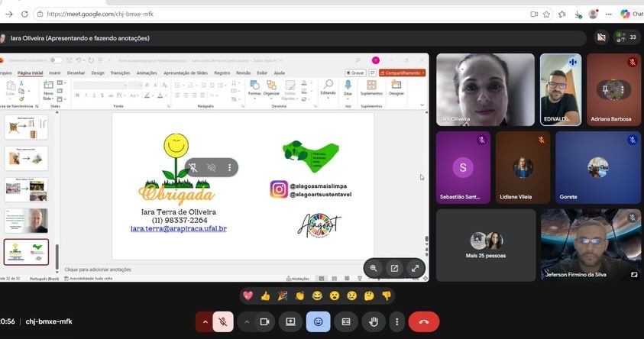This screenshot has height=339, width=644.
Task: Zoom into the shared presentation
Action: tap(374, 268)
